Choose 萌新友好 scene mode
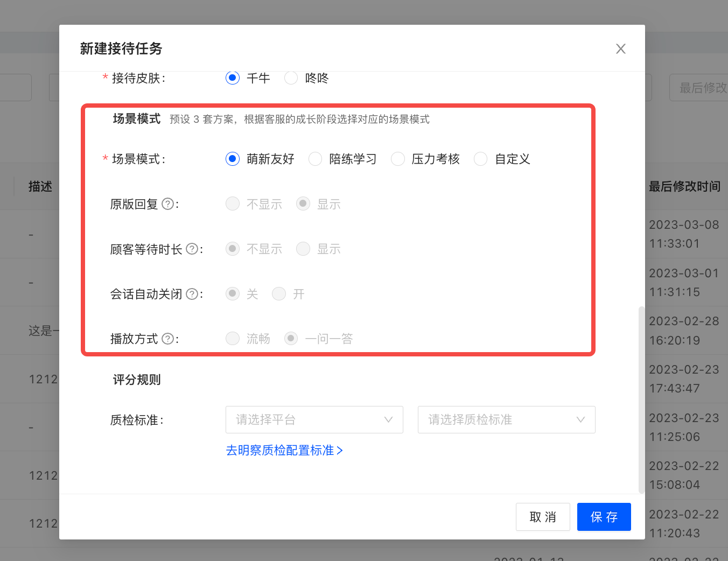728x561 pixels. (x=233, y=159)
